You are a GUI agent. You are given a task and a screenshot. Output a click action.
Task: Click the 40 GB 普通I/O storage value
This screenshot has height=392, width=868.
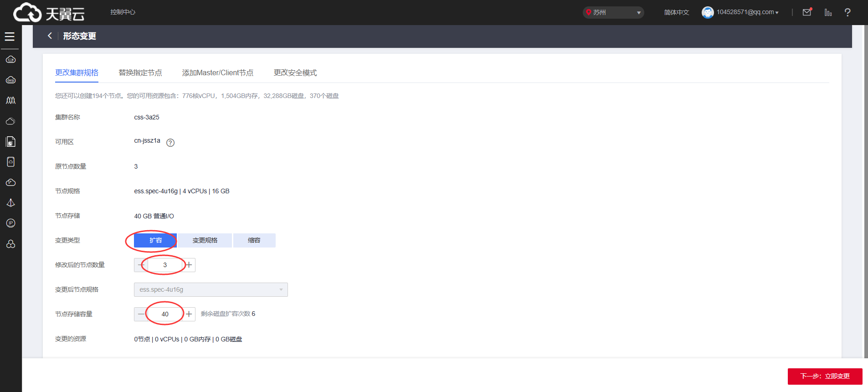(x=154, y=216)
